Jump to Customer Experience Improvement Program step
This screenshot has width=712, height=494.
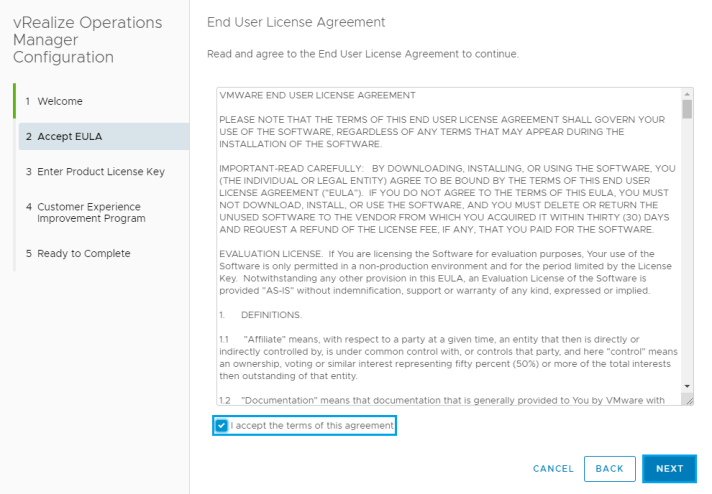coord(91,212)
